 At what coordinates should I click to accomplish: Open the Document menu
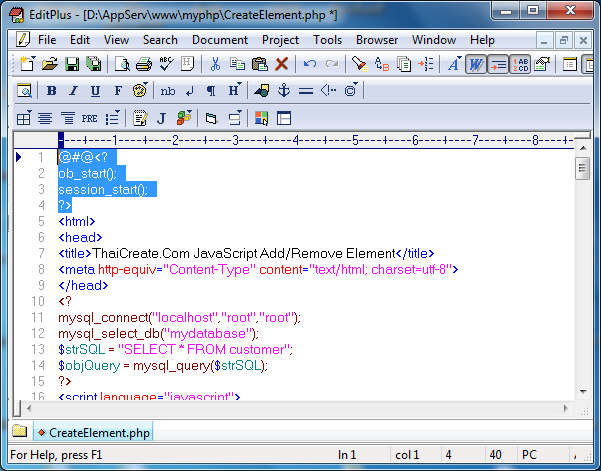(220, 40)
